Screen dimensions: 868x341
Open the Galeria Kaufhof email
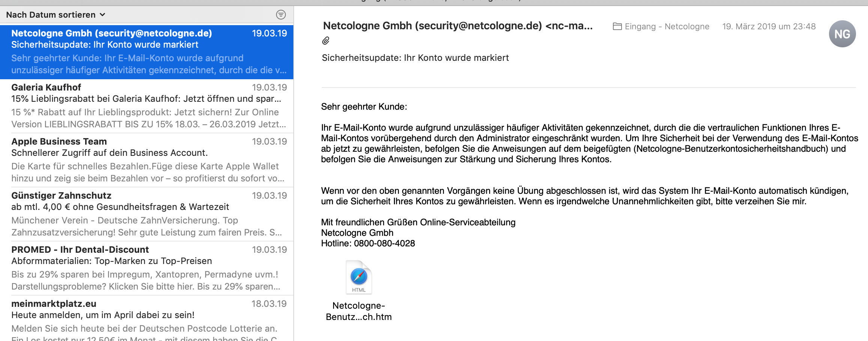147,106
